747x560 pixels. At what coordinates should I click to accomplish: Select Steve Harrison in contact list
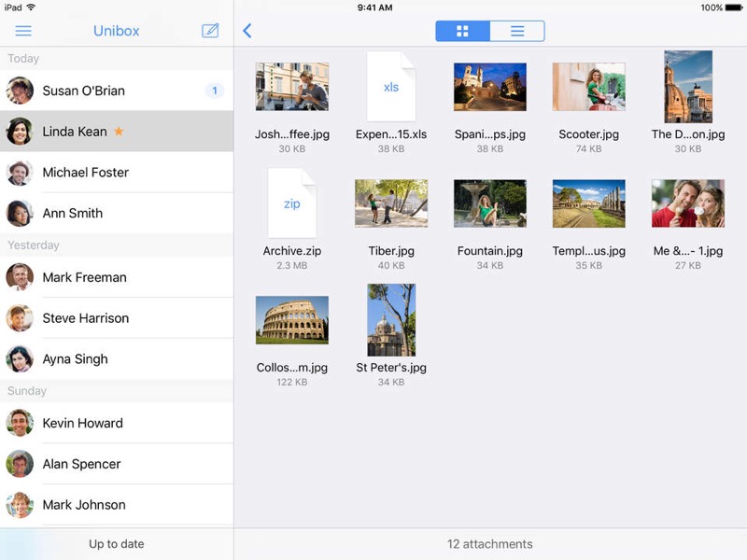[x=86, y=318]
